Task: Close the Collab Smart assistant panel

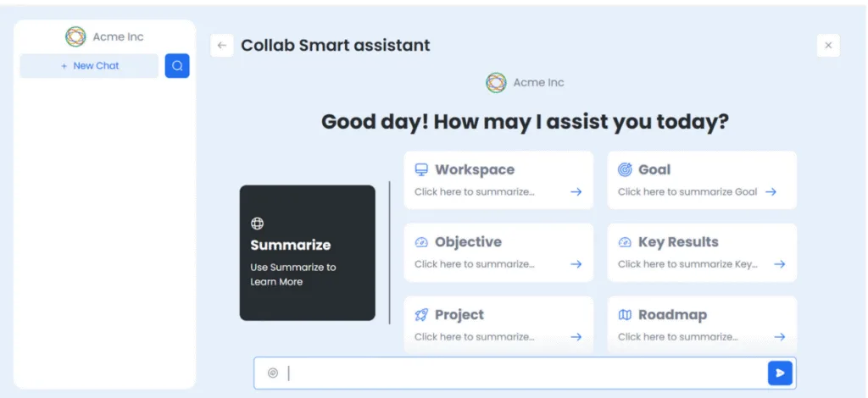Action: click(x=828, y=46)
